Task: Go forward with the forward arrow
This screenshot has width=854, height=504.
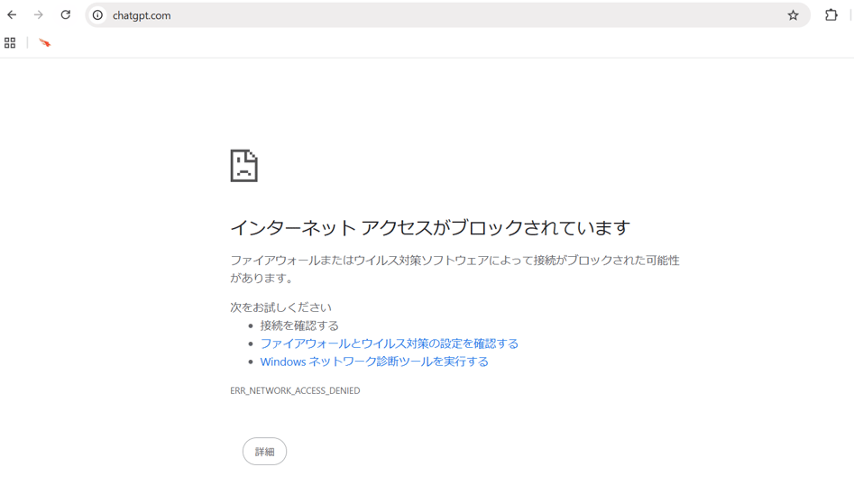Action: click(x=38, y=14)
